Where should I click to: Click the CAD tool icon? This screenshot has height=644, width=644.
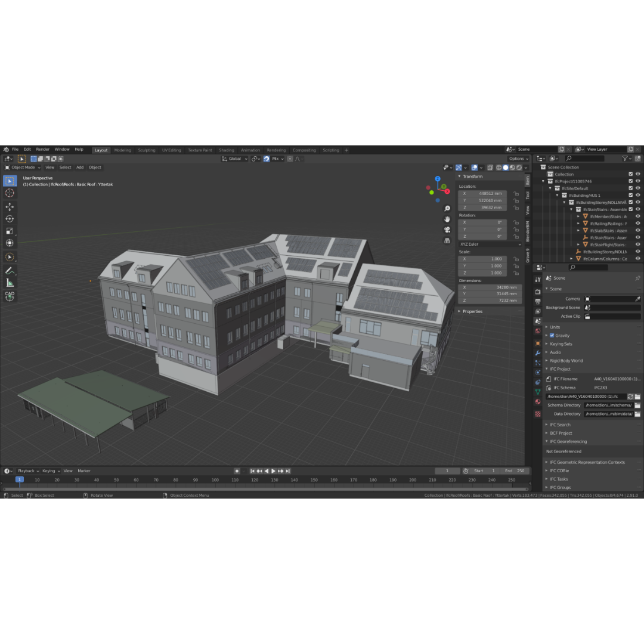pos(10,295)
